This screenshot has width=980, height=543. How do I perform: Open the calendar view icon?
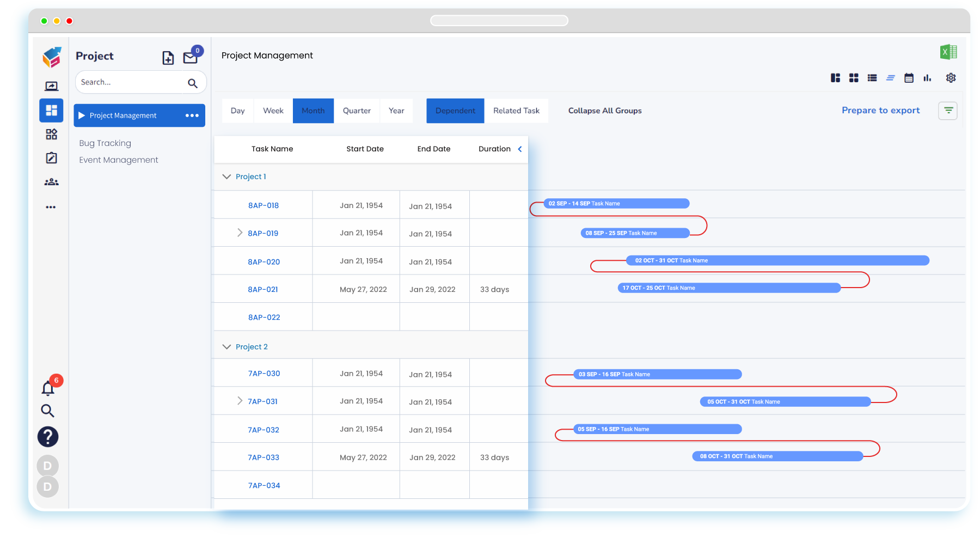click(x=909, y=78)
